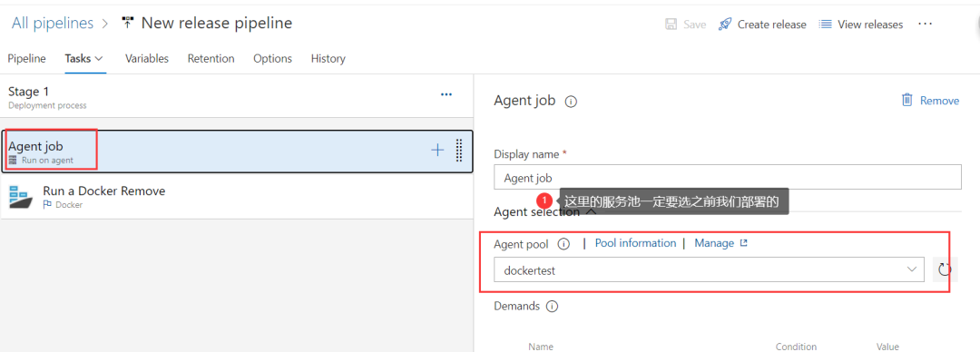Click the Agent job drag handle dots
Image resolution: width=980 pixels, height=352 pixels.
tap(459, 150)
